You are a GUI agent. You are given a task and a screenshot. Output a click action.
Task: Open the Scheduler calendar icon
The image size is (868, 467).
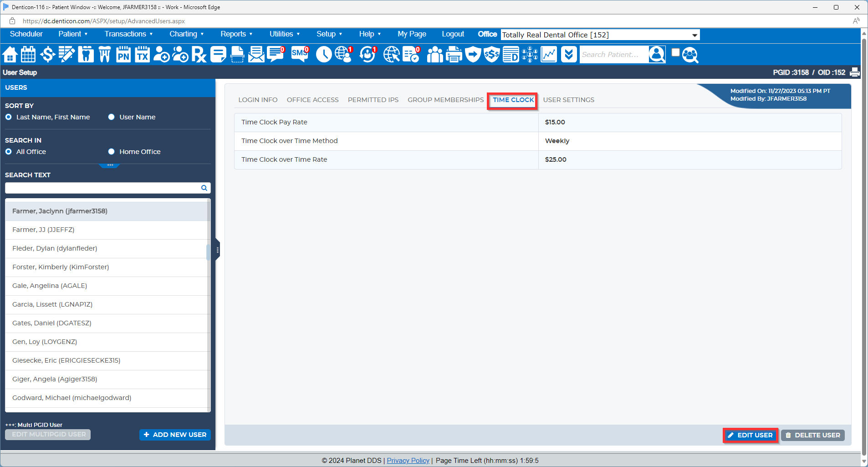coord(28,55)
